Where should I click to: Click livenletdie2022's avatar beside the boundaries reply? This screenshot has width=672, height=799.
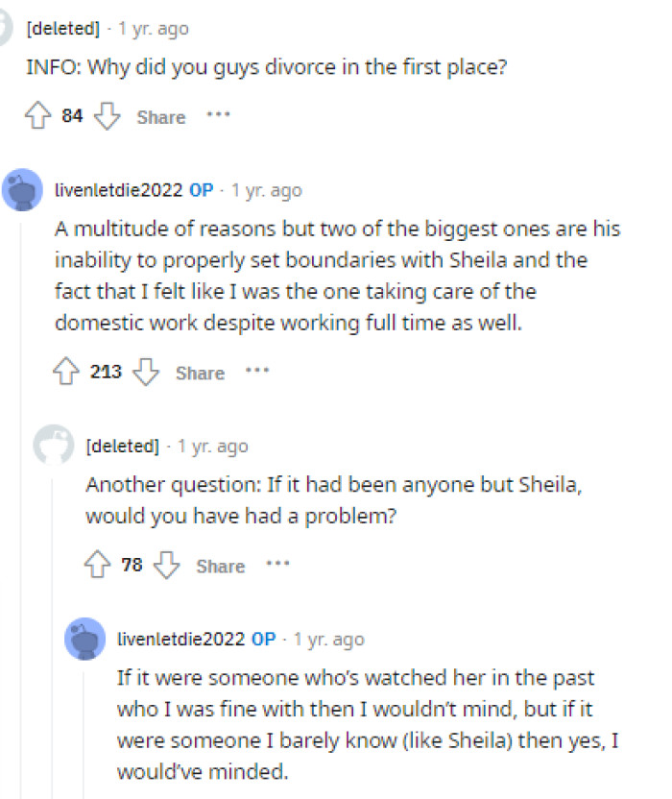[x=23, y=189]
